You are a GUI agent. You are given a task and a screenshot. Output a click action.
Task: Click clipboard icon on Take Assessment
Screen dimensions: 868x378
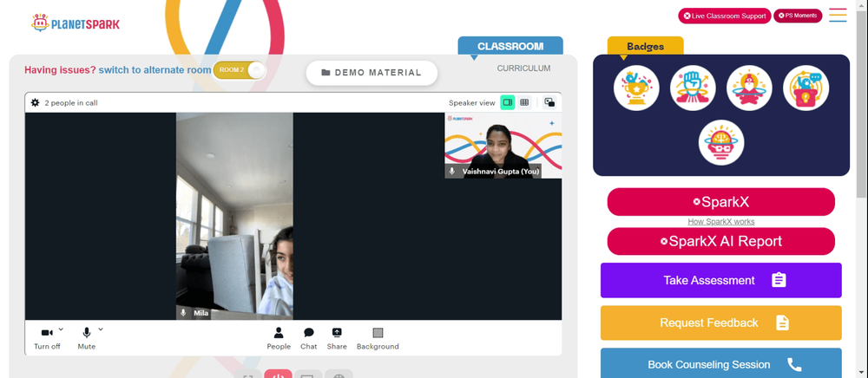(779, 280)
